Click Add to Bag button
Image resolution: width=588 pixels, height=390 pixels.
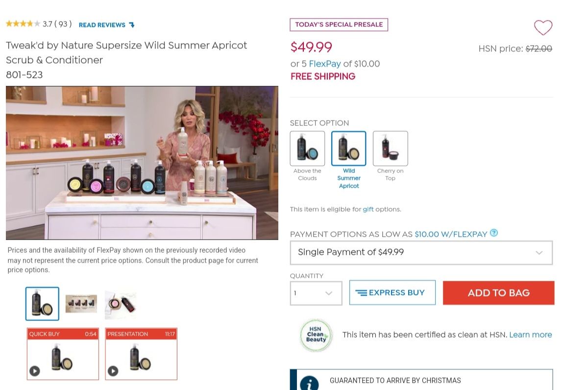tap(499, 293)
